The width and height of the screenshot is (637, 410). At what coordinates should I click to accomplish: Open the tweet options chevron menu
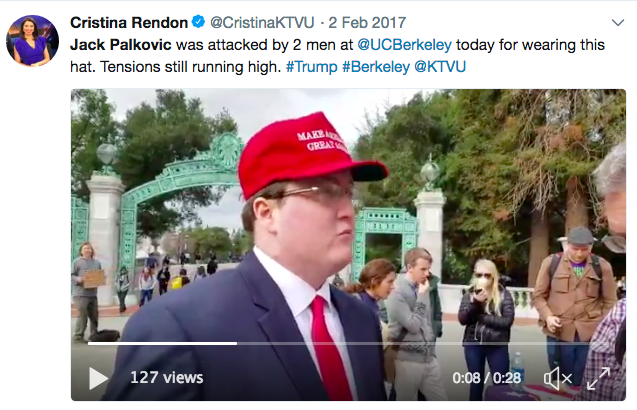[618, 23]
